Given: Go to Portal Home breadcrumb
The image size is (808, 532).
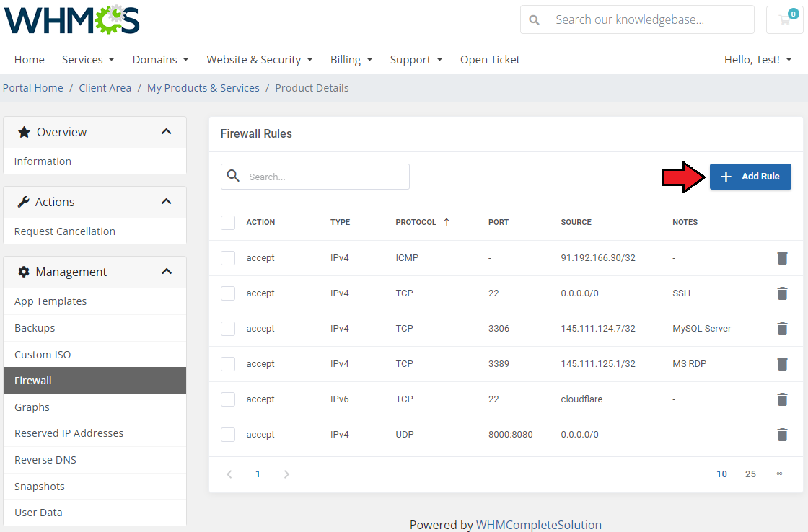Looking at the screenshot, I should [33, 88].
